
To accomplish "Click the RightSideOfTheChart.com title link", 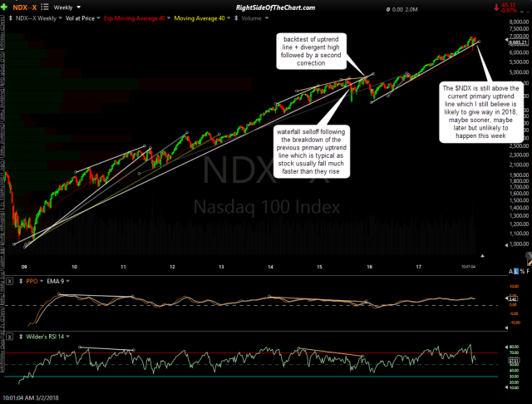I will click(x=275, y=7).
